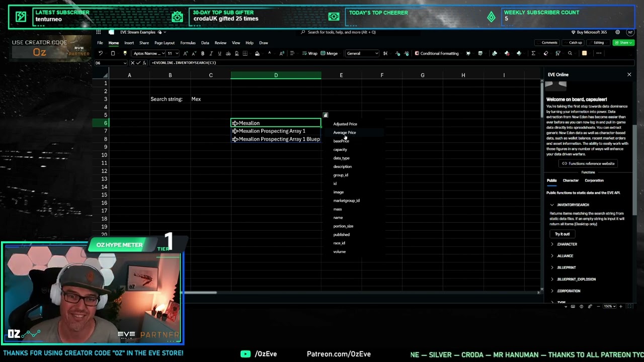Toggle Wrap text
Viewport: 644px width, 362px height.
[309, 53]
